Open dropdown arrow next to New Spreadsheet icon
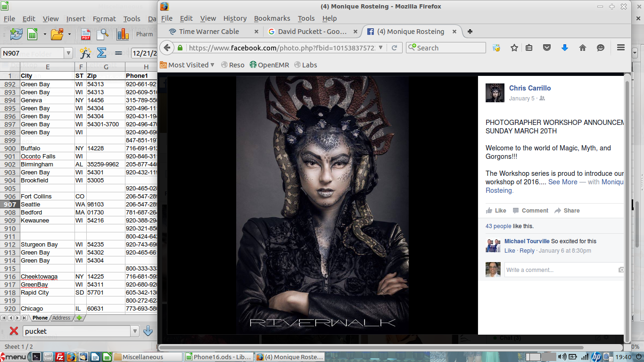 45,34
